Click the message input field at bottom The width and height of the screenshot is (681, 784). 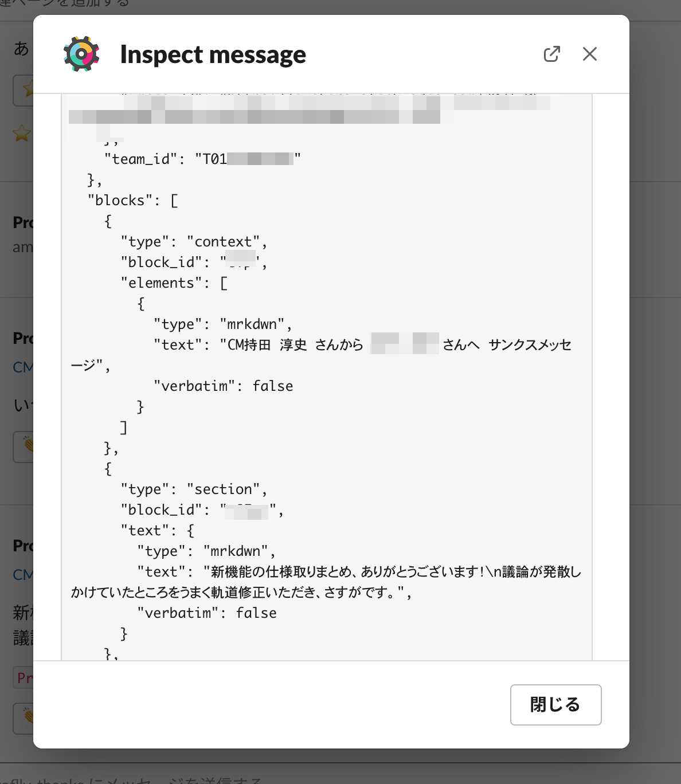point(340,777)
